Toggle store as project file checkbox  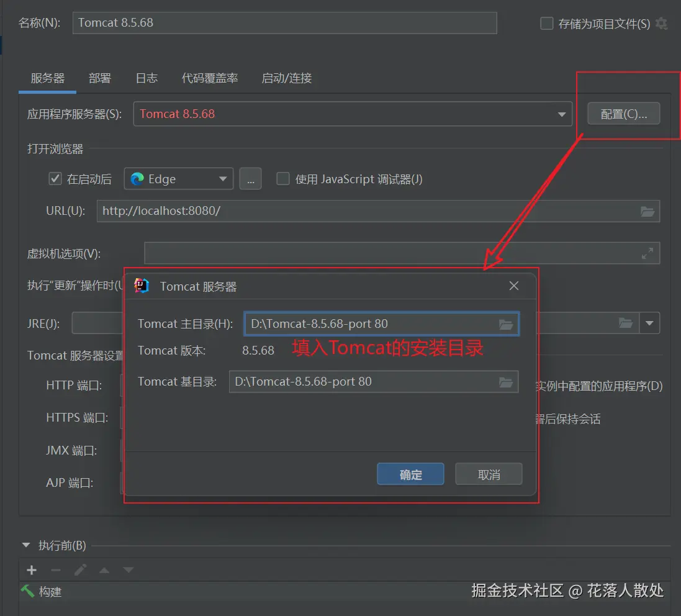tap(546, 23)
